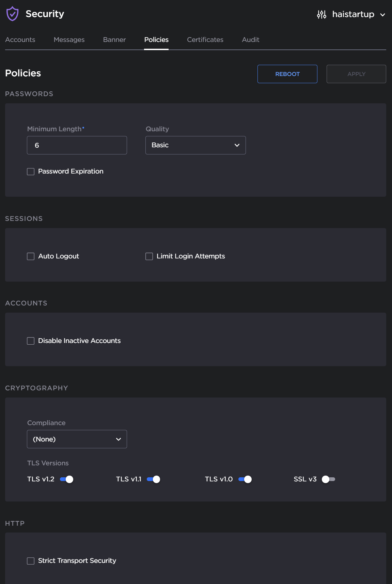The width and height of the screenshot is (392, 584).
Task: Click the settings sliders icon beside haistartup
Action: (x=322, y=14)
